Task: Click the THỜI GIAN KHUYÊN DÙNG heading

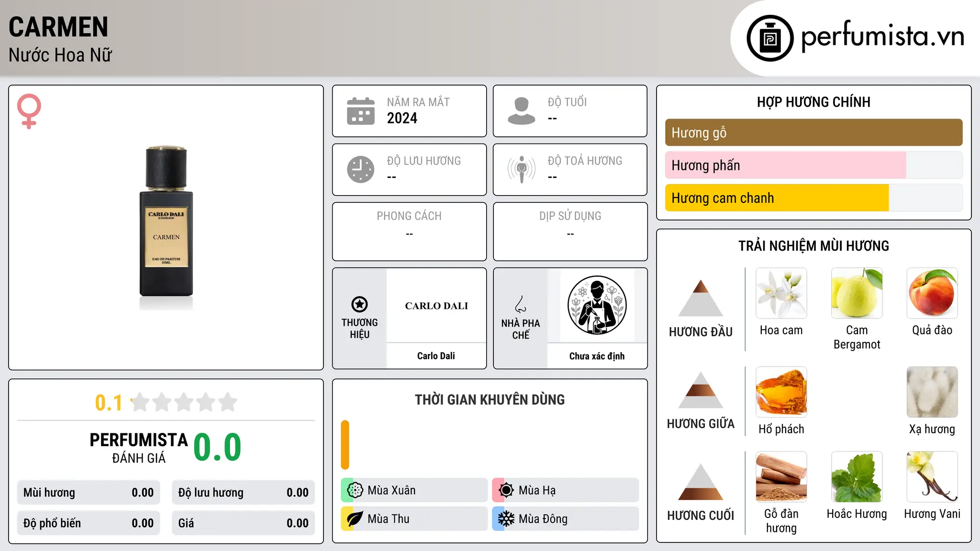Action: click(490, 399)
